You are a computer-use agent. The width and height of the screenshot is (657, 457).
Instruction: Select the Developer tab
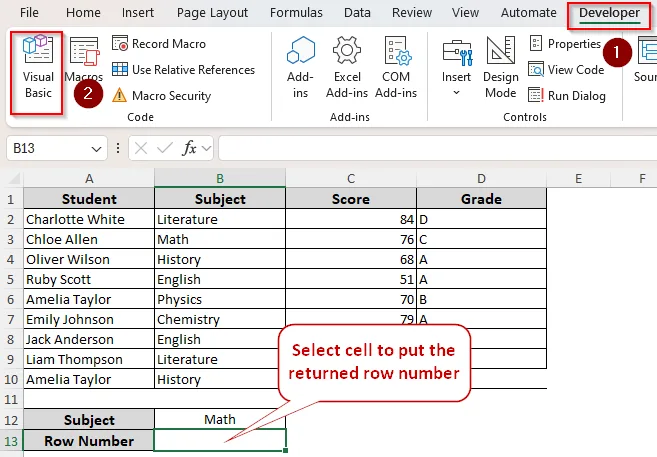[609, 13]
